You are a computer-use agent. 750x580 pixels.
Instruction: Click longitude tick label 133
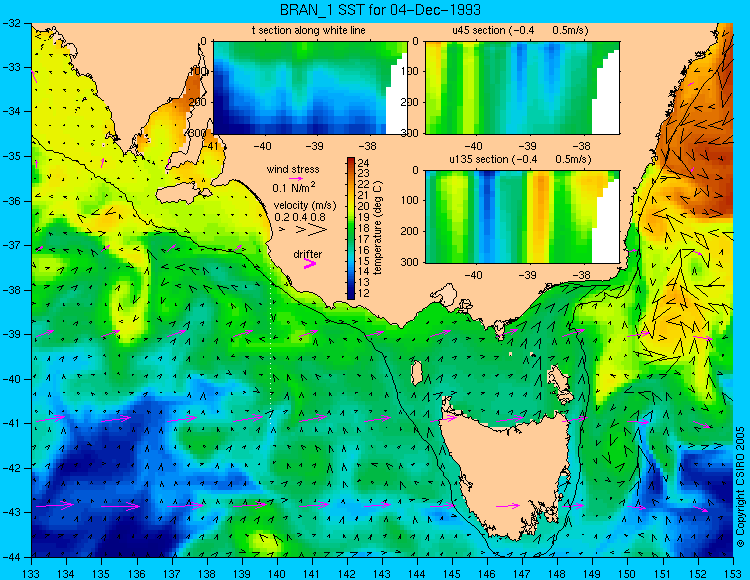31,573
